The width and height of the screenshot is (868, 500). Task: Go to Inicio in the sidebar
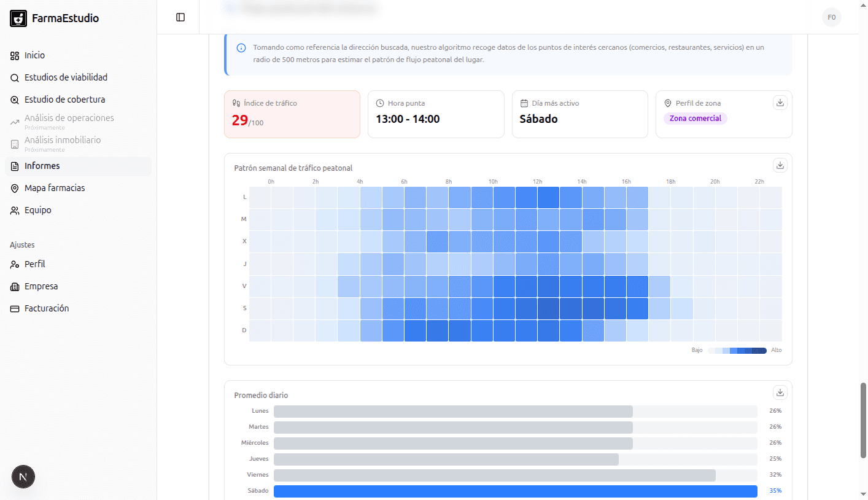34,55
